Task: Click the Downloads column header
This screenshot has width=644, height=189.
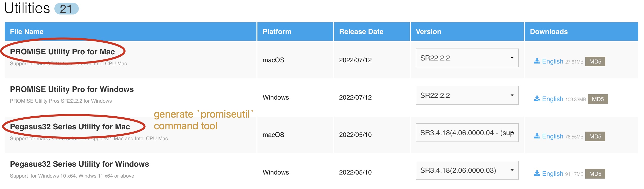Action: 581,31
